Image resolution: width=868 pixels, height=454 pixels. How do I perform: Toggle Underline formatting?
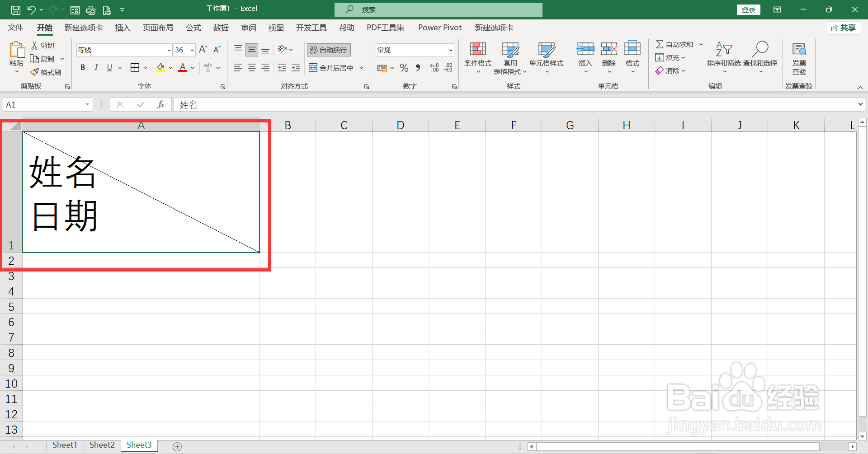point(109,68)
